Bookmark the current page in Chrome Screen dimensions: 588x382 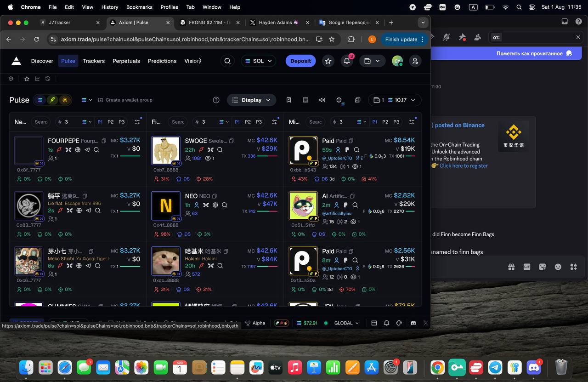[332, 40]
